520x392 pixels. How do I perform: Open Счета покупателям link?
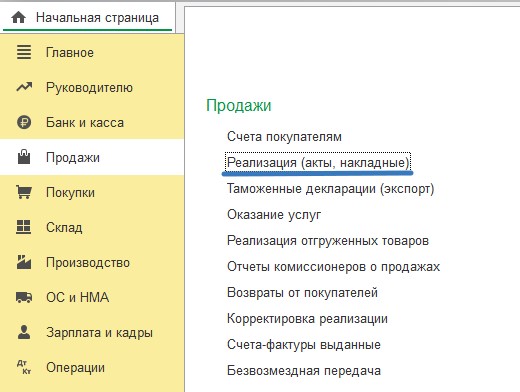coord(284,137)
